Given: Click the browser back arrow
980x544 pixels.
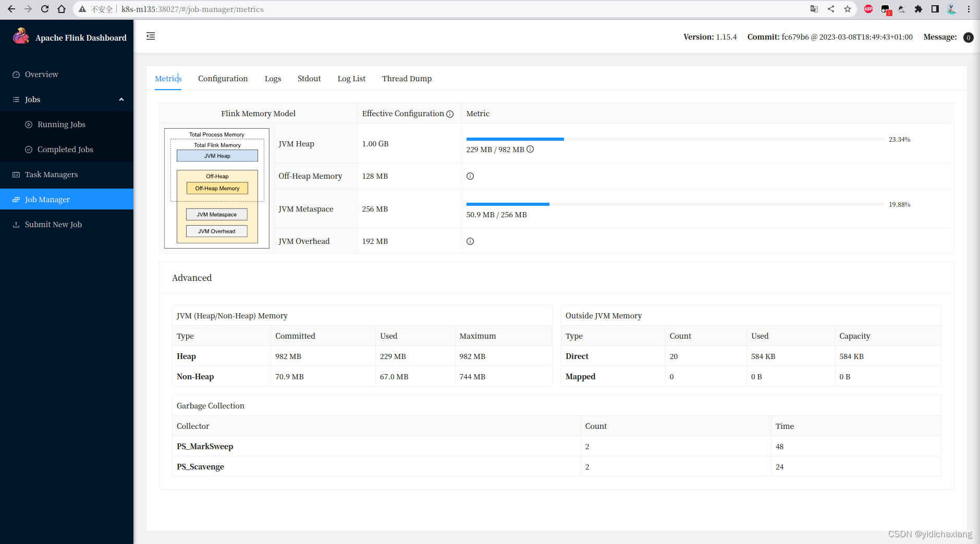Looking at the screenshot, I should coord(11,9).
